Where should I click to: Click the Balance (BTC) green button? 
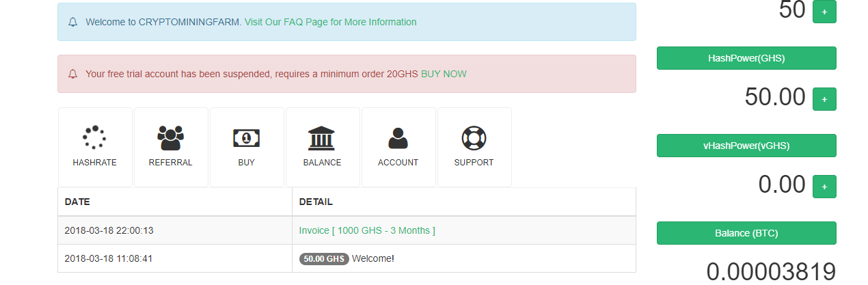(746, 233)
